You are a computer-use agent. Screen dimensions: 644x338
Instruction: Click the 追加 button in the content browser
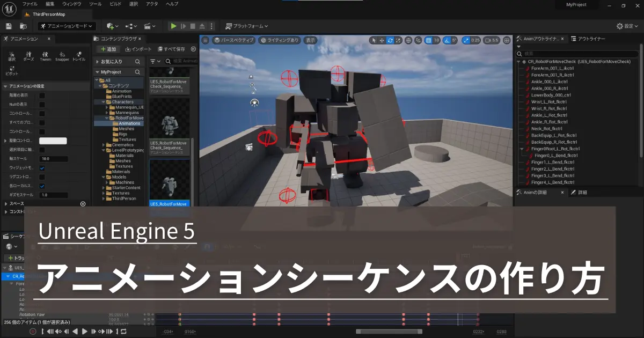click(x=108, y=49)
